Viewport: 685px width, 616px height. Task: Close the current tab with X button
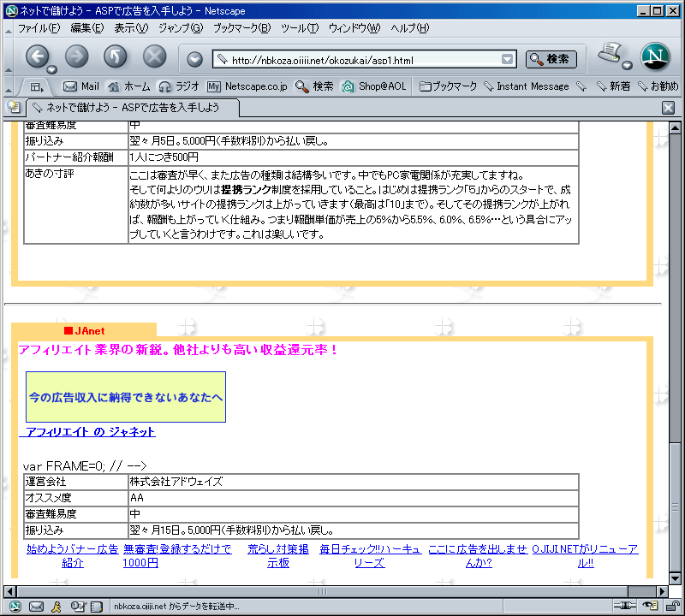(668, 108)
